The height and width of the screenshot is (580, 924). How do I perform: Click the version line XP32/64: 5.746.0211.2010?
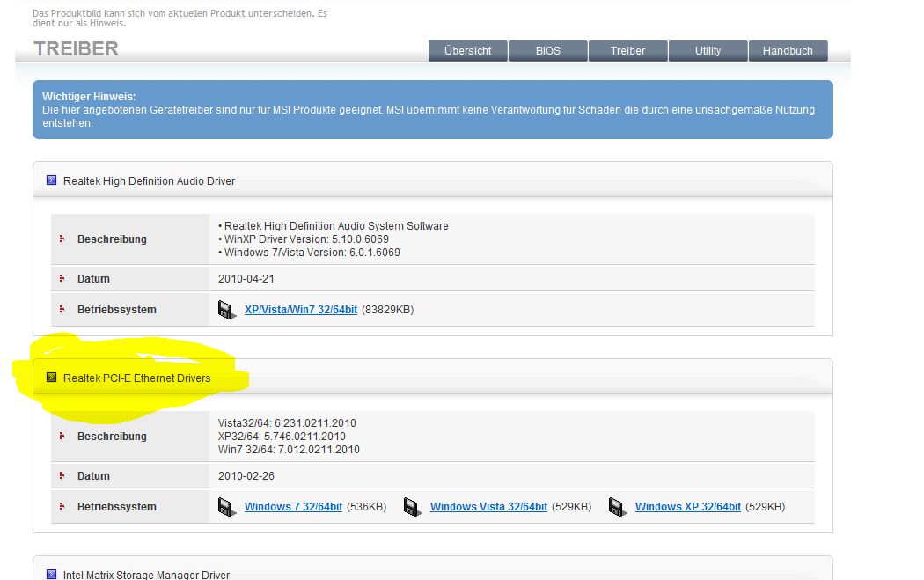pyautogui.click(x=282, y=437)
